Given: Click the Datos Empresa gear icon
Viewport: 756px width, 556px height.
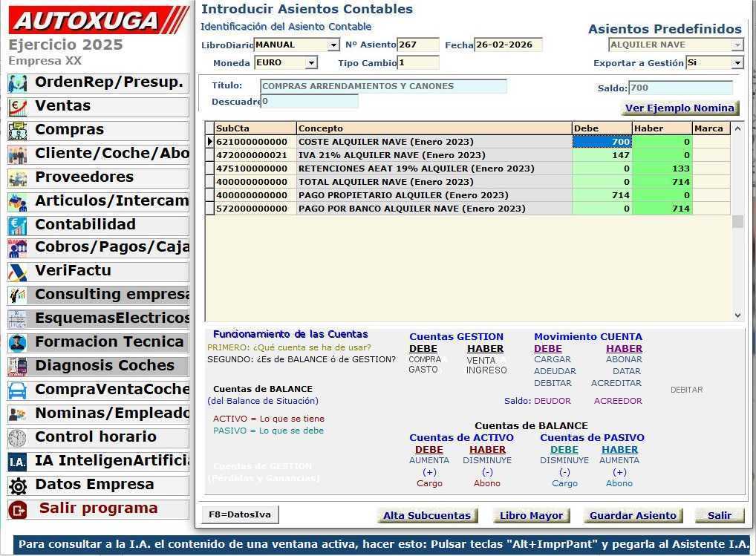Looking at the screenshot, I should pos(17,485).
